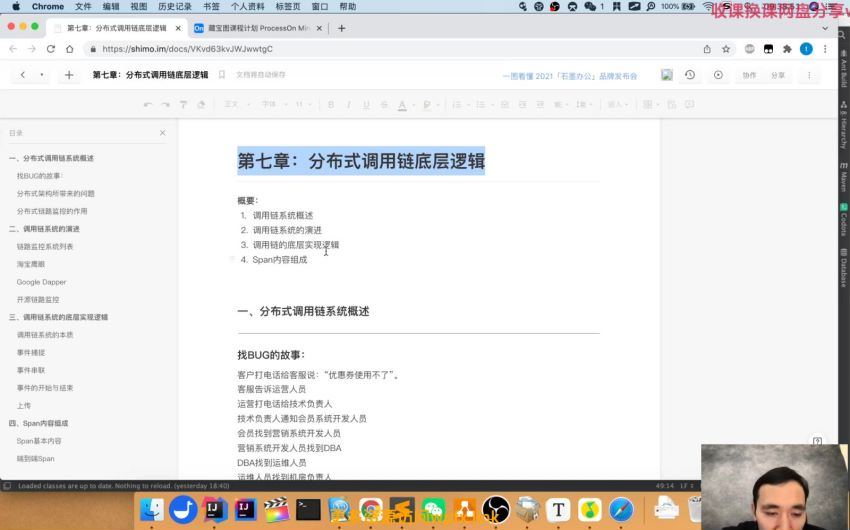The width and height of the screenshot is (850, 530).
Task: Open the document version history clock icon
Action: point(690,75)
